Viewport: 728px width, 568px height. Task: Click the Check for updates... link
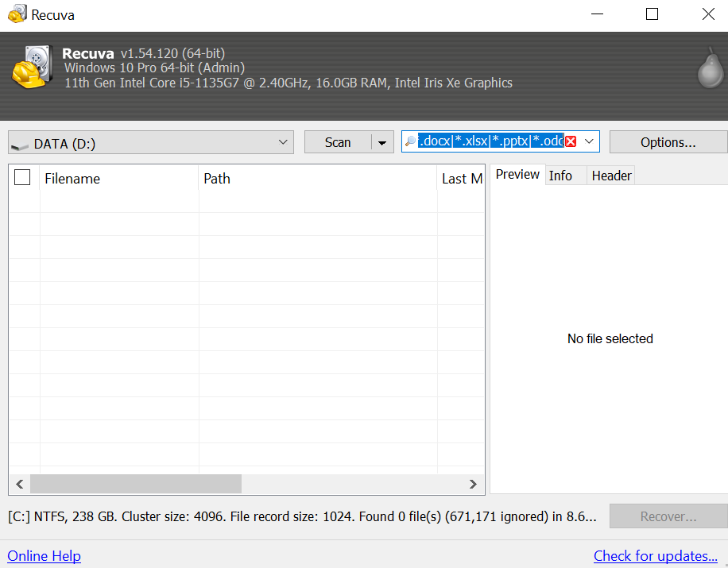tap(656, 556)
